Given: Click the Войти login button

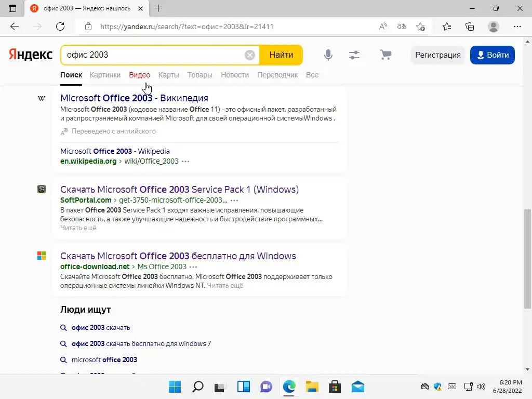Looking at the screenshot, I should 493,55.
